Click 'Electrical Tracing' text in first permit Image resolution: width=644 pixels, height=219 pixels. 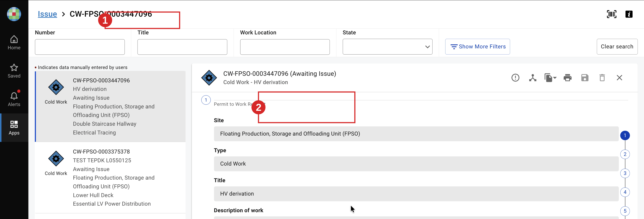click(x=94, y=133)
